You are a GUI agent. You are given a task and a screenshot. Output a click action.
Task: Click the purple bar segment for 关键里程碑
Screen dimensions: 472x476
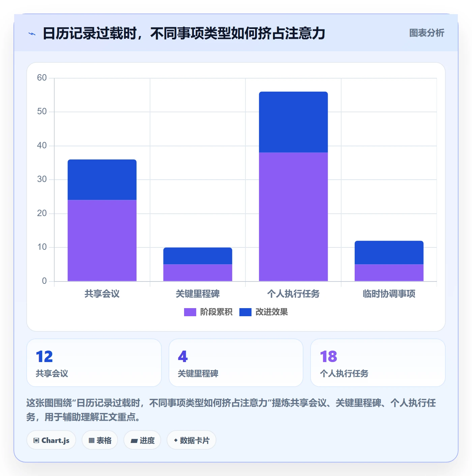coord(198,273)
